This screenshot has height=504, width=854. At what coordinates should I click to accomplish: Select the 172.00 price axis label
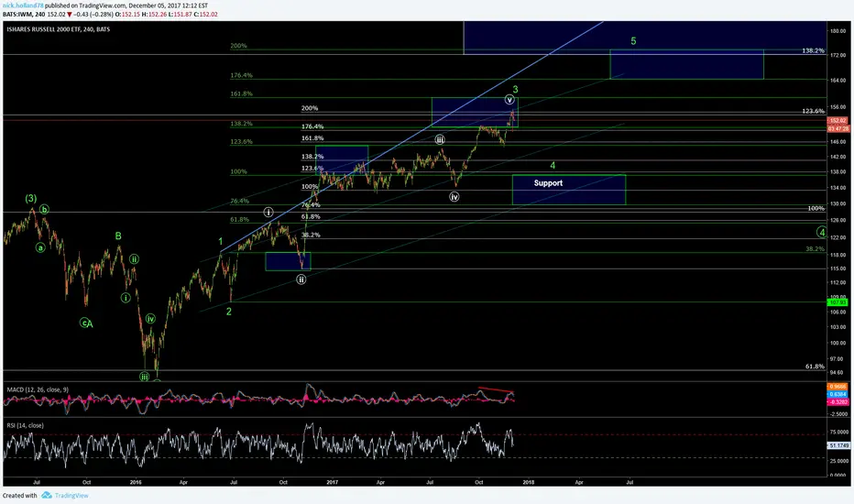838,56
